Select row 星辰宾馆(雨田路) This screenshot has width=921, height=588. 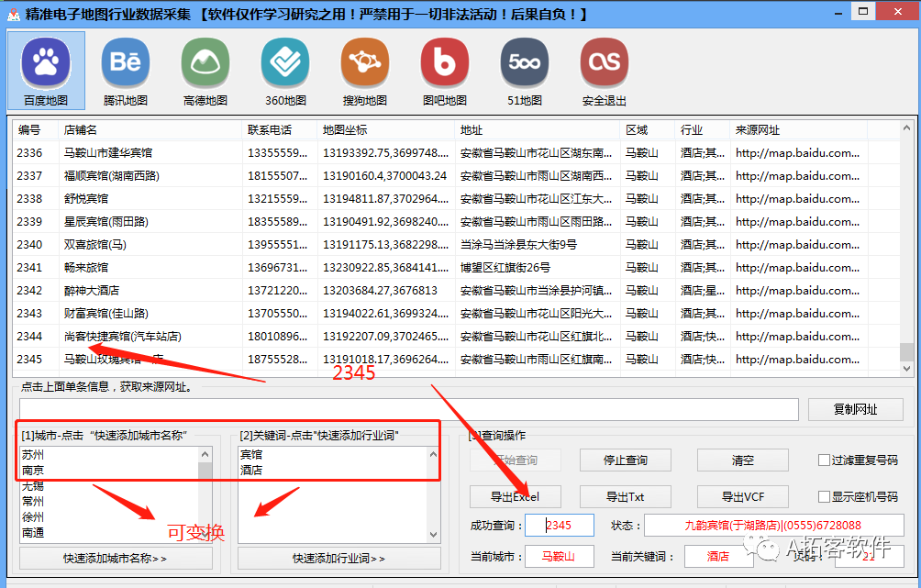point(456,221)
